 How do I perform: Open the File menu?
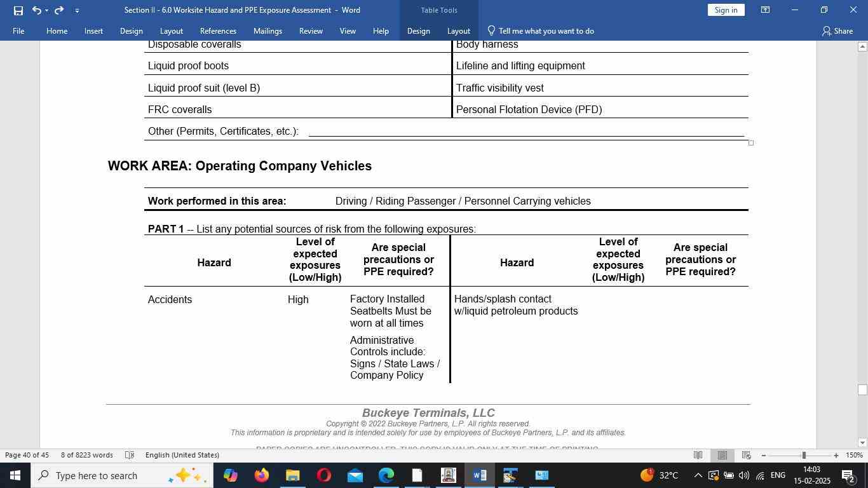point(18,30)
